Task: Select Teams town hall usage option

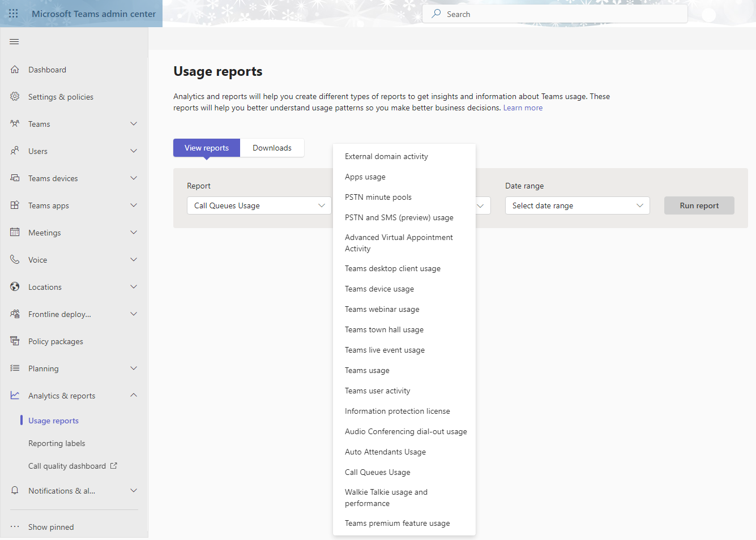Action: (404, 329)
